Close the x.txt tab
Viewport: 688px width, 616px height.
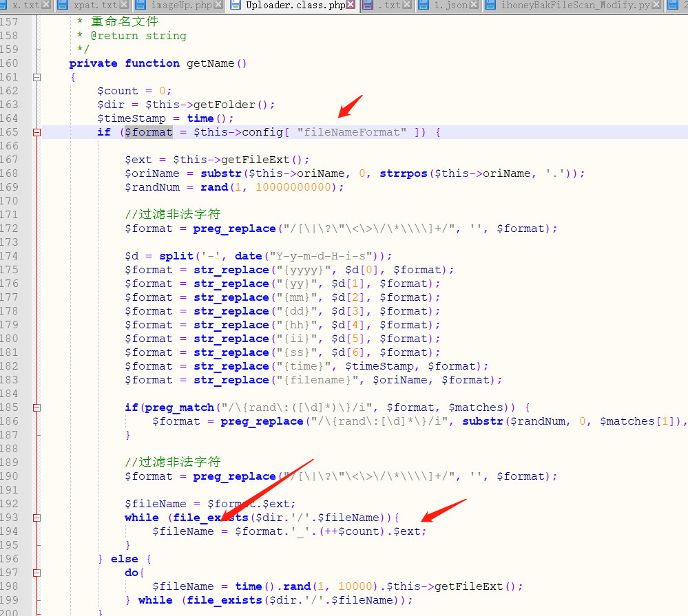pyautogui.click(x=46, y=6)
